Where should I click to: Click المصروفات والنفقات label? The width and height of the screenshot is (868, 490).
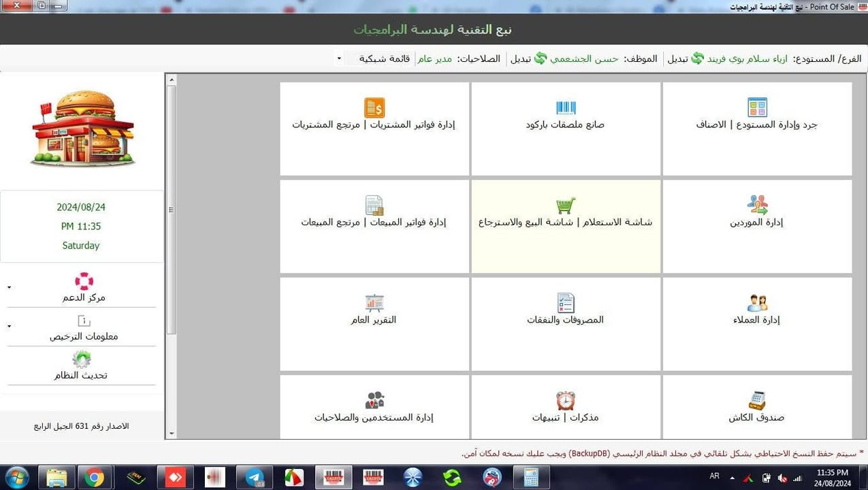click(565, 320)
